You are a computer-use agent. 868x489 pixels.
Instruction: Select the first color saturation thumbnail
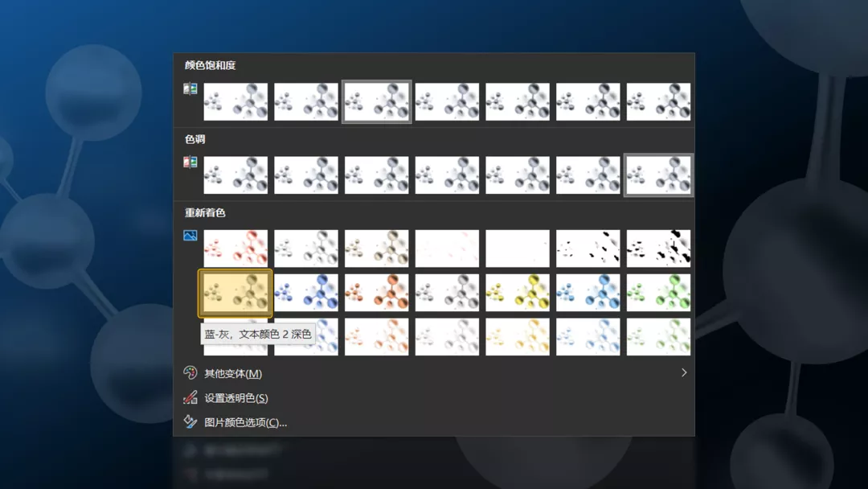click(x=235, y=102)
